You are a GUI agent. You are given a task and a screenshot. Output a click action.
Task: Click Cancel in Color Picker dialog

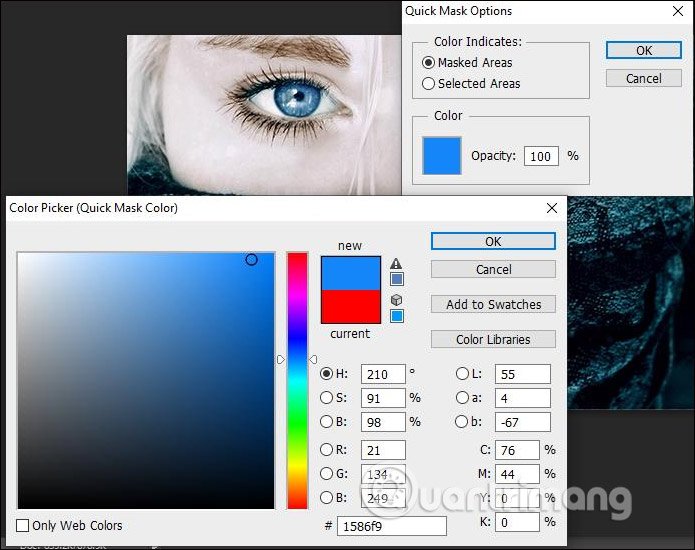(493, 269)
